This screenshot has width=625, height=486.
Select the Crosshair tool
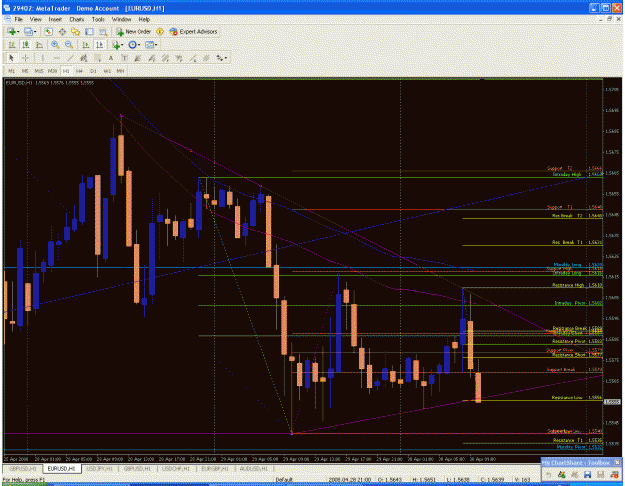25,58
